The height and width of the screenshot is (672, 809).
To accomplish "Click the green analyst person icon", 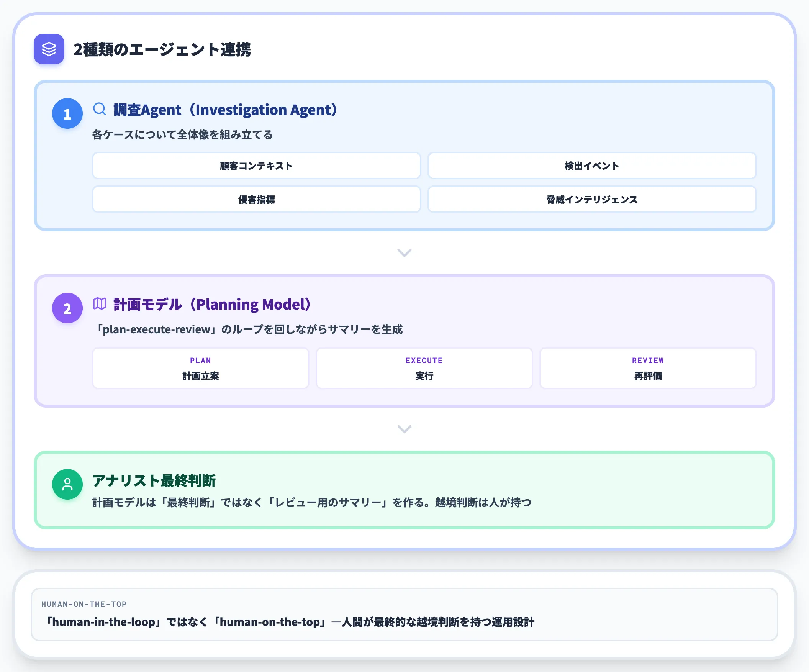I will point(67,484).
